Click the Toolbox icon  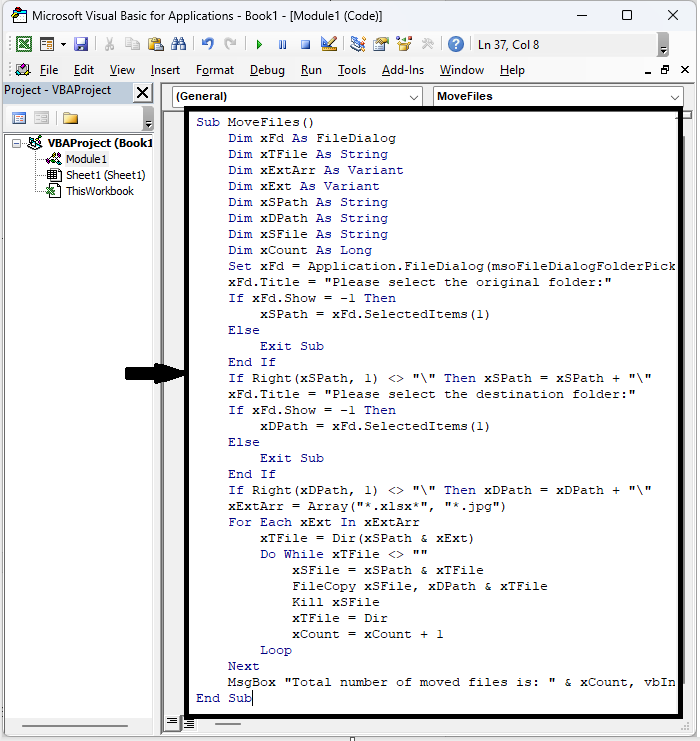[x=427, y=44]
